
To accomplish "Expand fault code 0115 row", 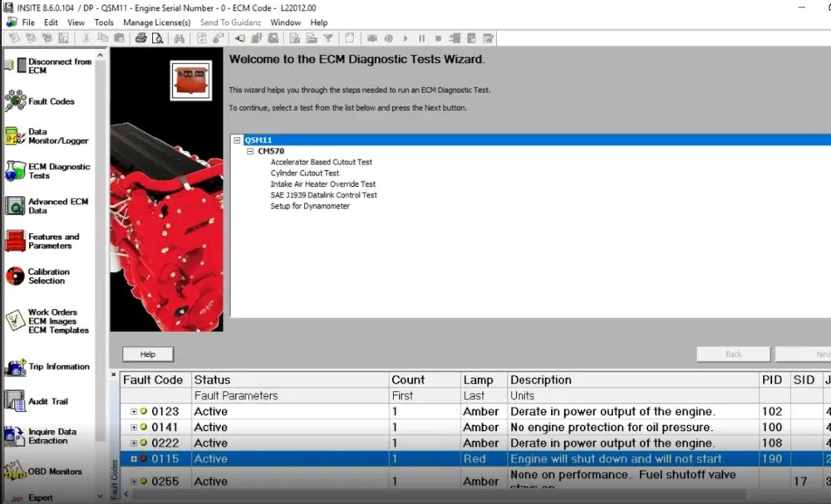I will click(134, 459).
